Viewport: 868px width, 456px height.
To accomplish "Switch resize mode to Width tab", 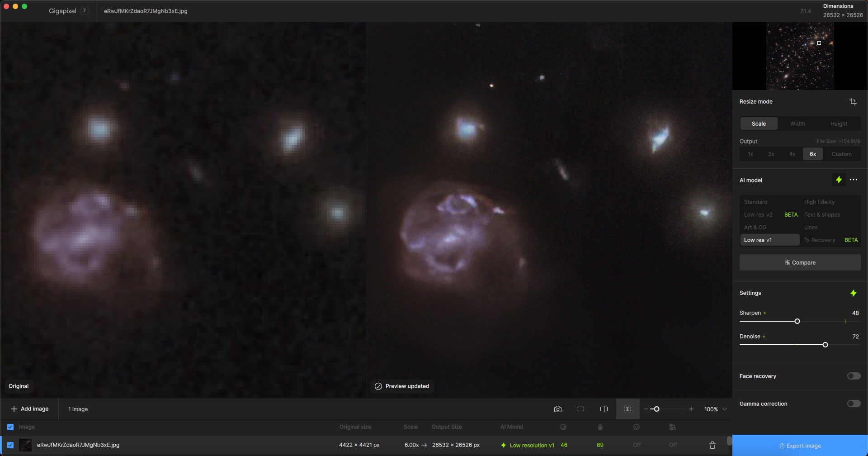I will [797, 124].
